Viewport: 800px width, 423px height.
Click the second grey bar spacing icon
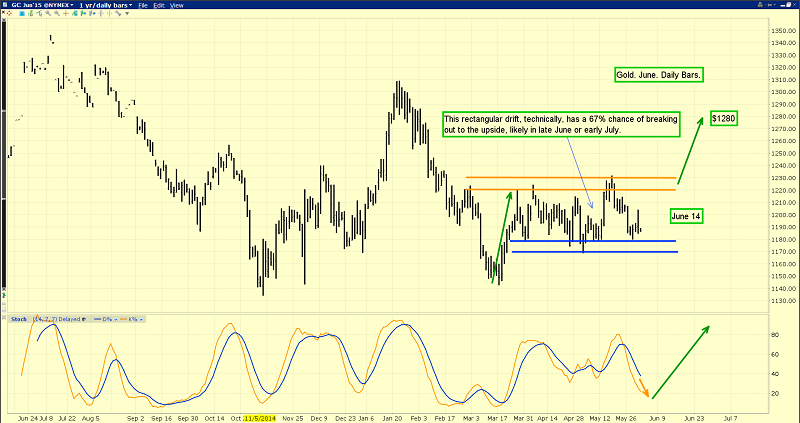[109, 13]
